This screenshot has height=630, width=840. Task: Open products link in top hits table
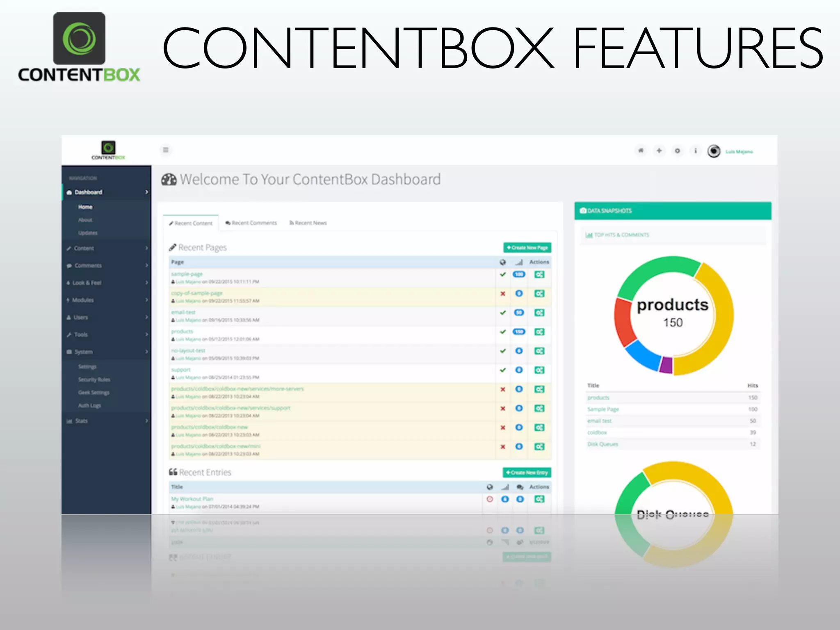[x=598, y=397]
